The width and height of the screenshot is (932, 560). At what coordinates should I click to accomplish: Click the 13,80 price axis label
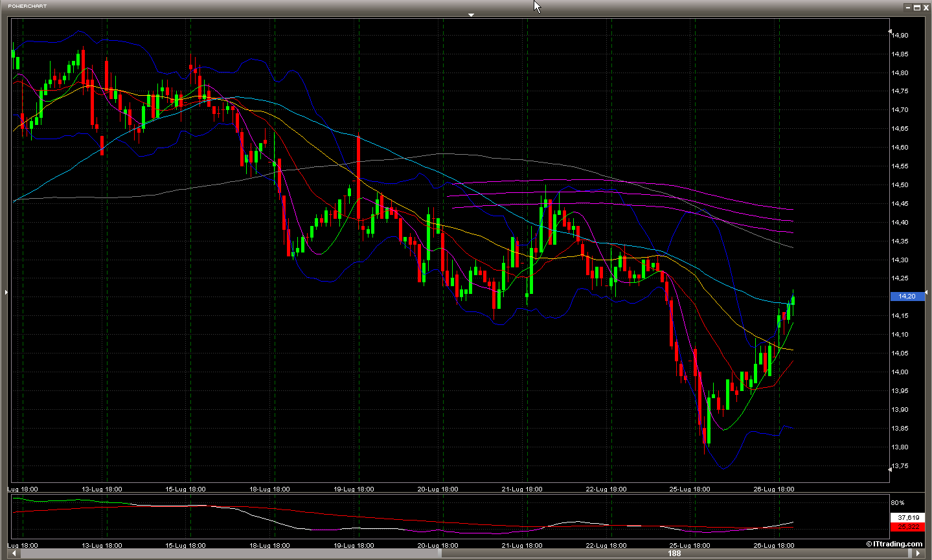(900, 447)
